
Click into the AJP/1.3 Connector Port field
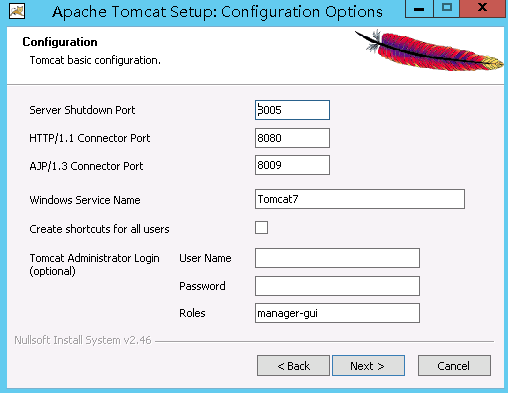[x=292, y=165]
